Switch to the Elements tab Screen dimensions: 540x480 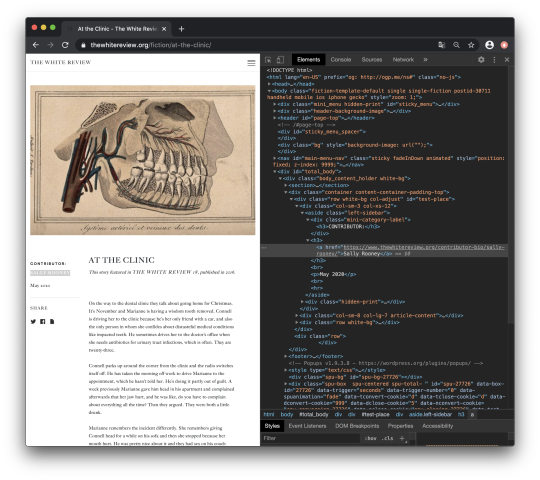[x=309, y=60]
